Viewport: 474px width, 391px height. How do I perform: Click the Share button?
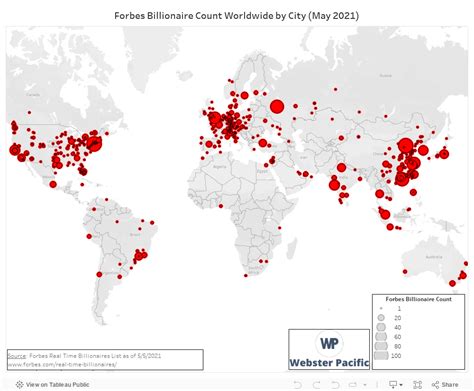pyautogui.click(x=445, y=384)
